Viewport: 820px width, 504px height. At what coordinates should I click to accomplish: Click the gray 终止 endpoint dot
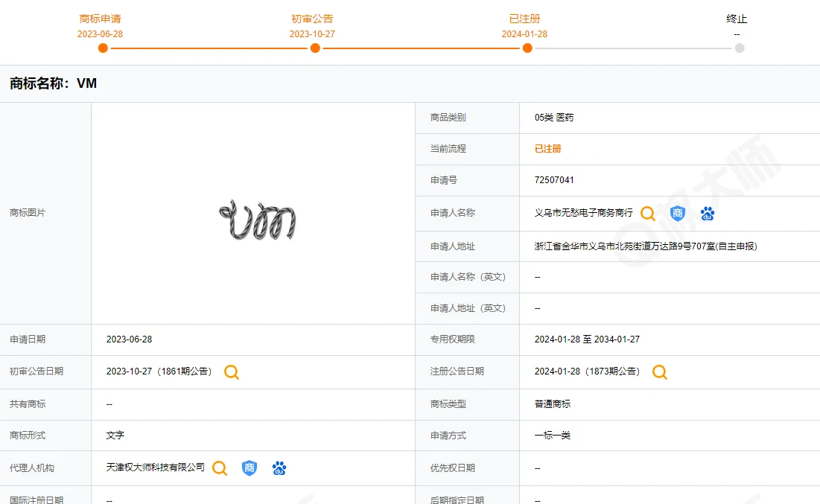739,48
